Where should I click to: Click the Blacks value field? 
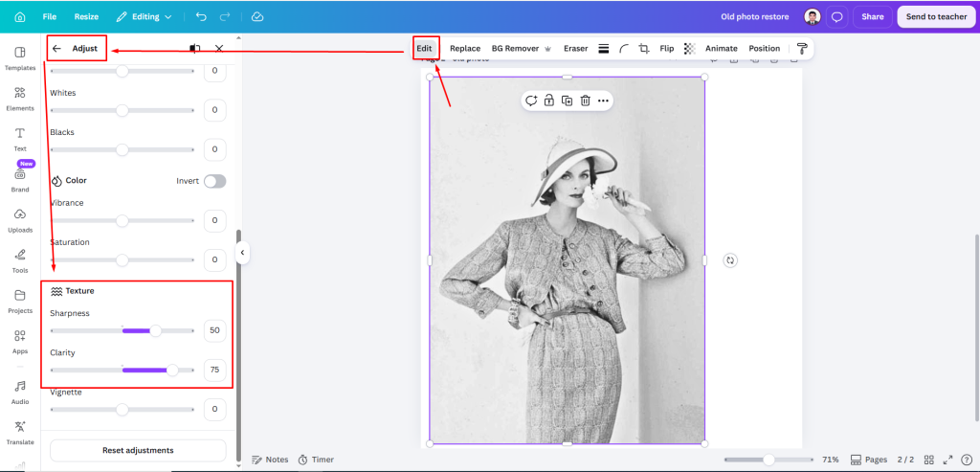[215, 149]
